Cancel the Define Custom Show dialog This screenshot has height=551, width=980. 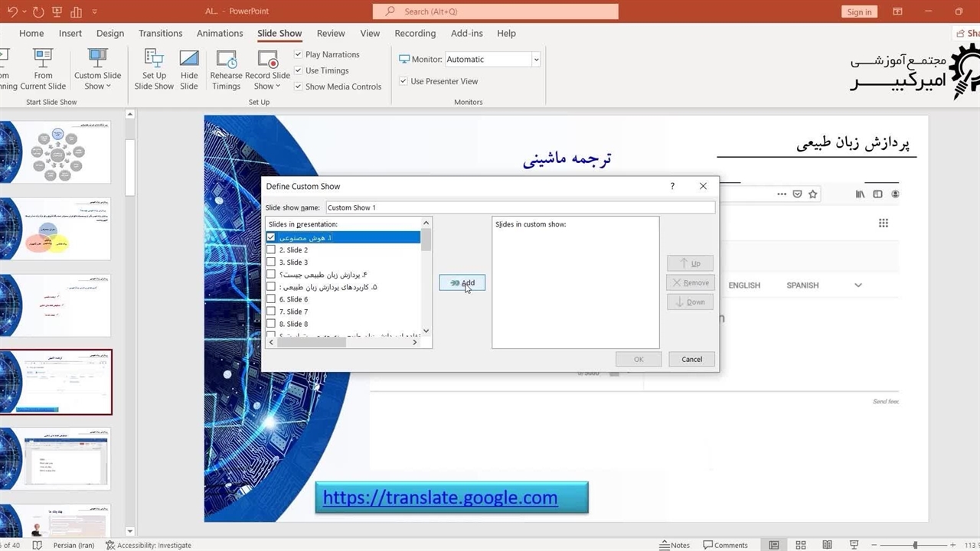pyautogui.click(x=691, y=359)
